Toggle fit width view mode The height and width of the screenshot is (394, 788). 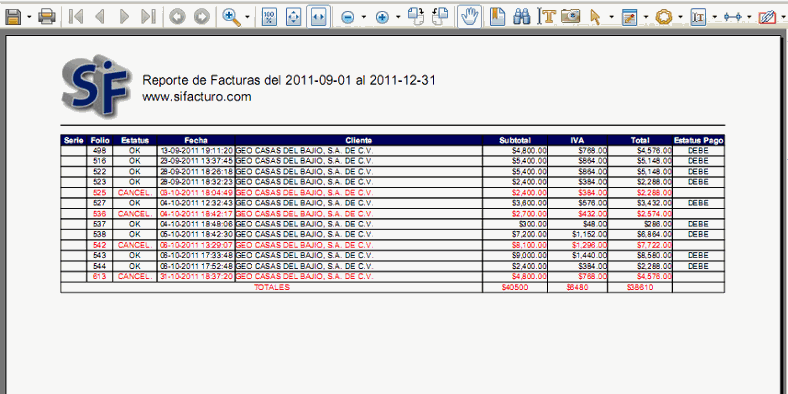click(x=318, y=17)
